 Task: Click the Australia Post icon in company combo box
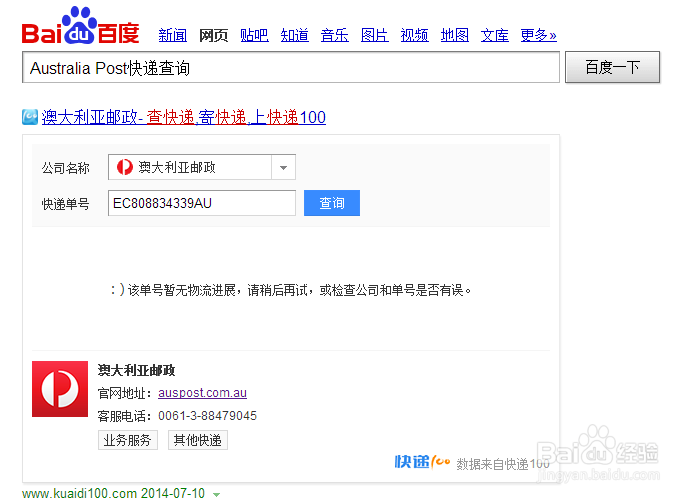tap(125, 167)
